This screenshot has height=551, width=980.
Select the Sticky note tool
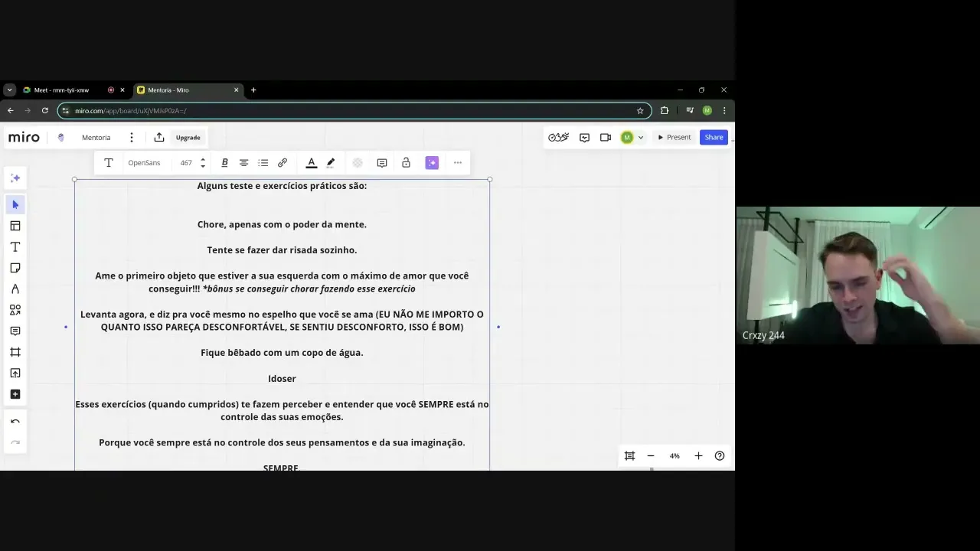(15, 268)
